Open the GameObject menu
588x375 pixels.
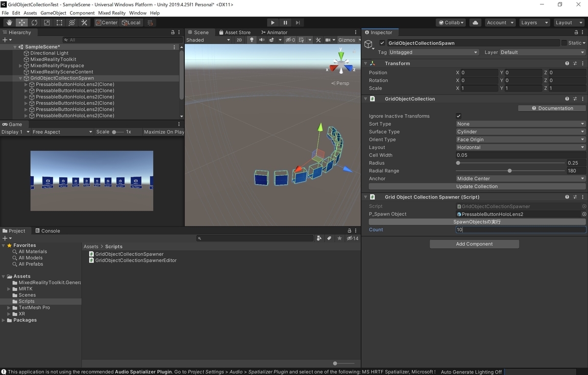pos(53,13)
